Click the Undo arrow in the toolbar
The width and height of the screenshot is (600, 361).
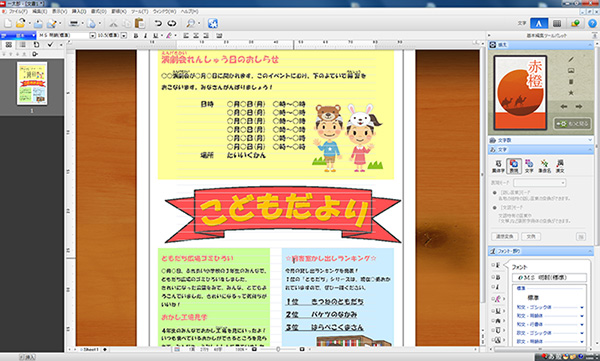(158, 23)
